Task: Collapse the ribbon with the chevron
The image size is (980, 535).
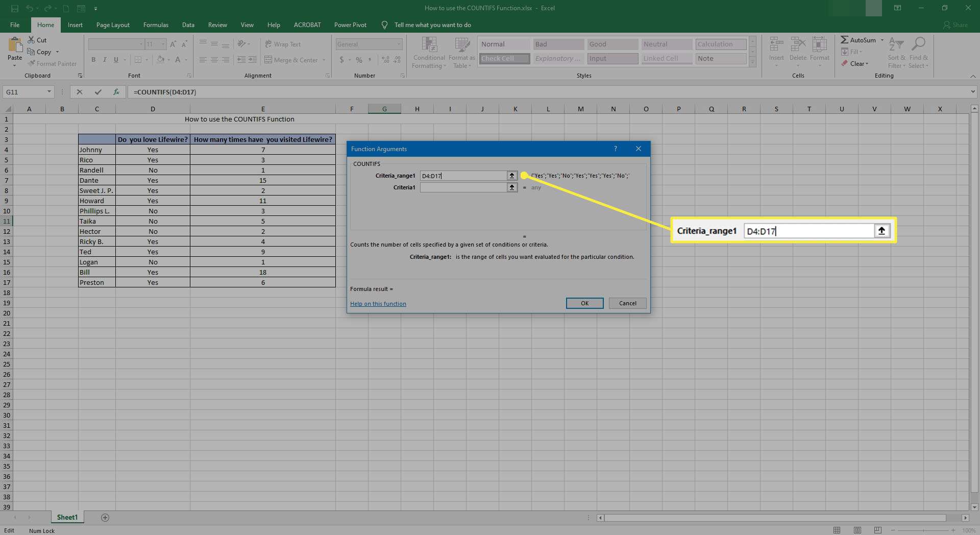Action: coord(973,76)
